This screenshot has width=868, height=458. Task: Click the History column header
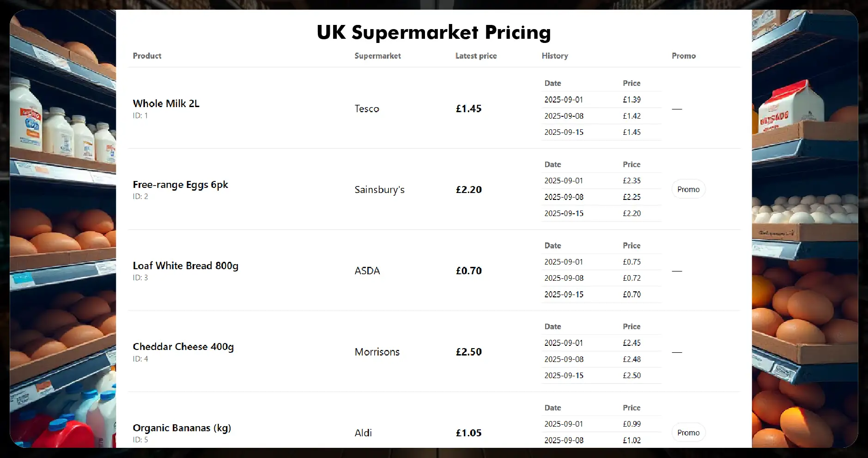coord(554,55)
